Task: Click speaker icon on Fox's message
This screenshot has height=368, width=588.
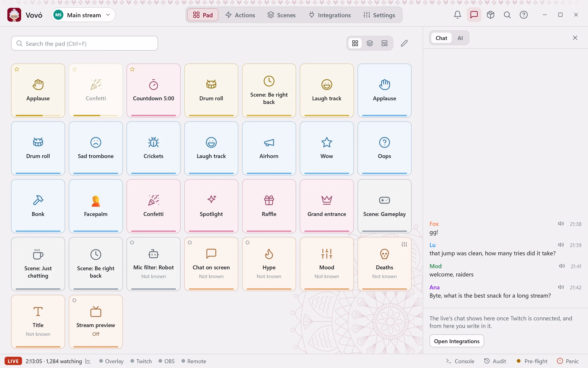Action: pos(561,224)
